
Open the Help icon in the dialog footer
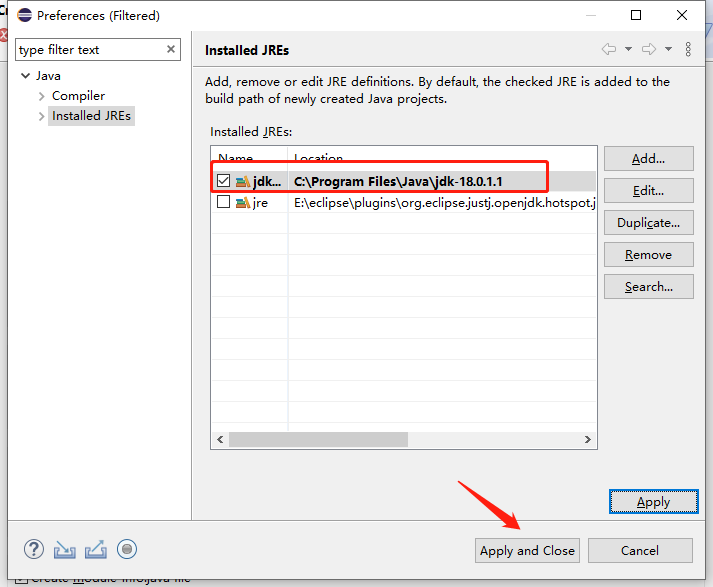[34, 549]
